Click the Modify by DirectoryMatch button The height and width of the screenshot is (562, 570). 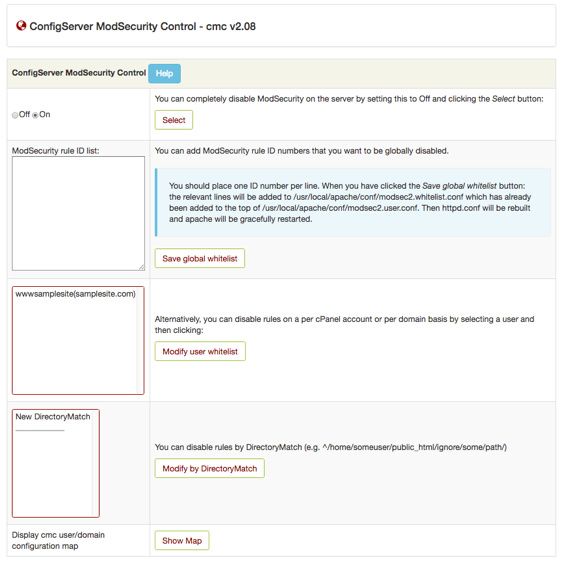click(x=209, y=468)
